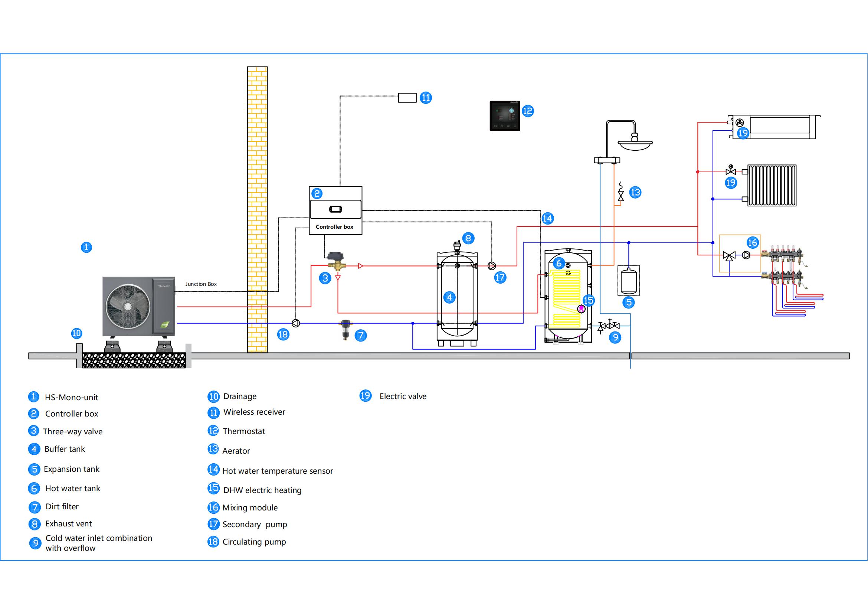Click the shower head fixture
This screenshot has width=868, height=614.
tap(635, 142)
